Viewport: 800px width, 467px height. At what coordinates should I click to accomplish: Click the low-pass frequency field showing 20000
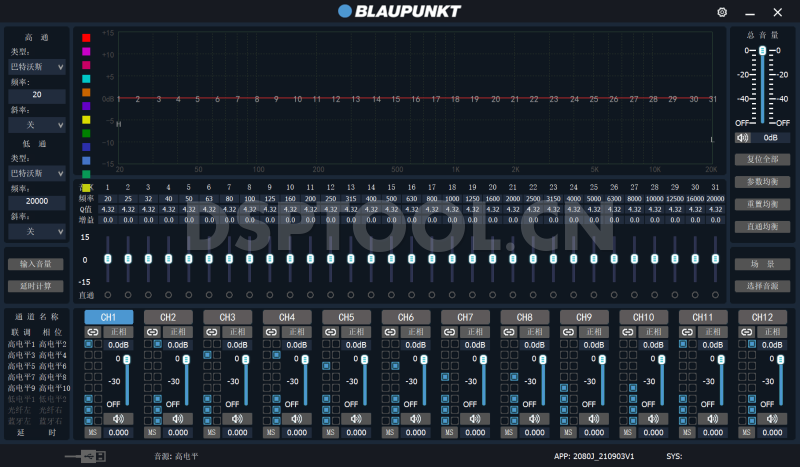(x=37, y=201)
